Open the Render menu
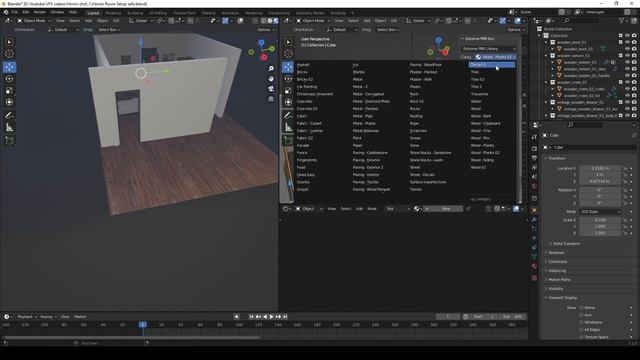The width and height of the screenshot is (640, 360). pos(40,12)
